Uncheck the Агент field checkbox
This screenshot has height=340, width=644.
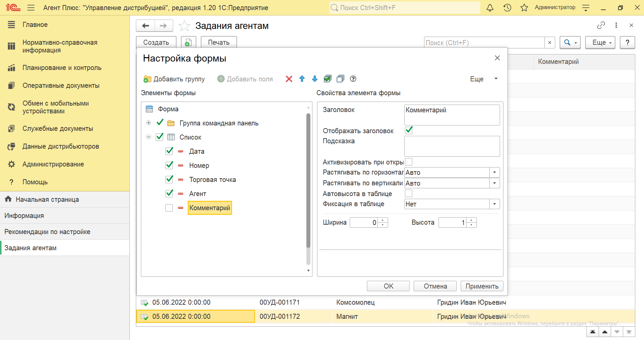point(169,193)
